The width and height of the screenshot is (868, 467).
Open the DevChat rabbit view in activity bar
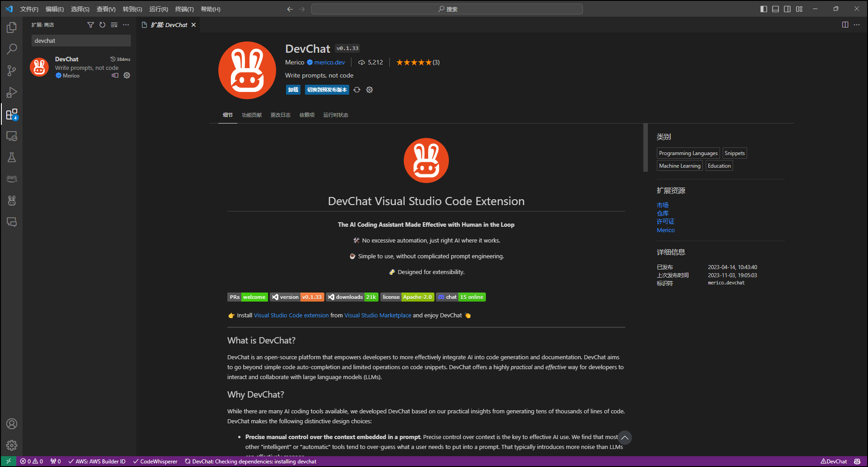(12, 201)
